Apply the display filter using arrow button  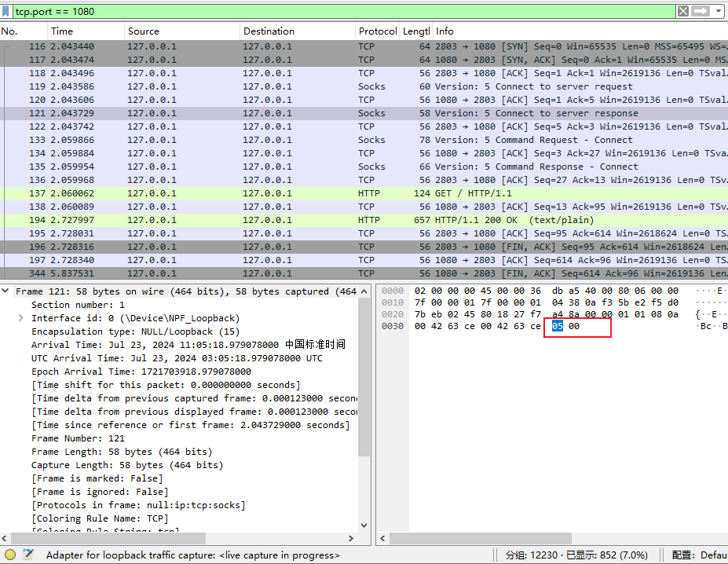coord(700,11)
